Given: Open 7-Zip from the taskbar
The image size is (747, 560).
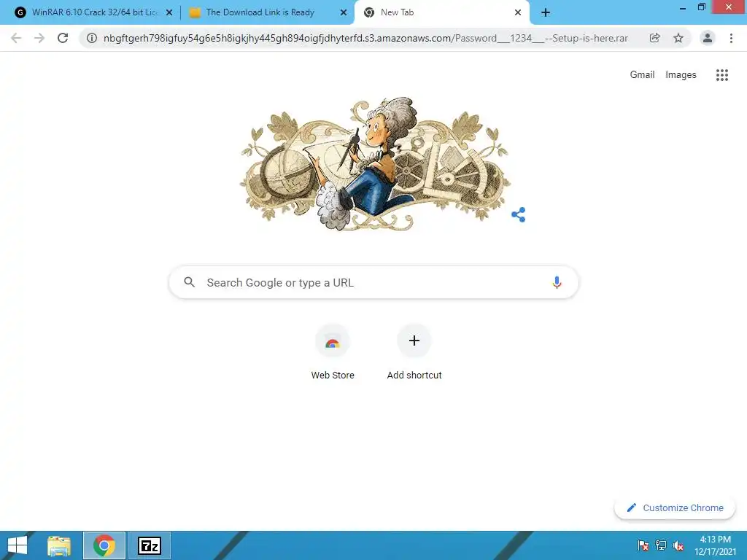Looking at the screenshot, I should 150,545.
